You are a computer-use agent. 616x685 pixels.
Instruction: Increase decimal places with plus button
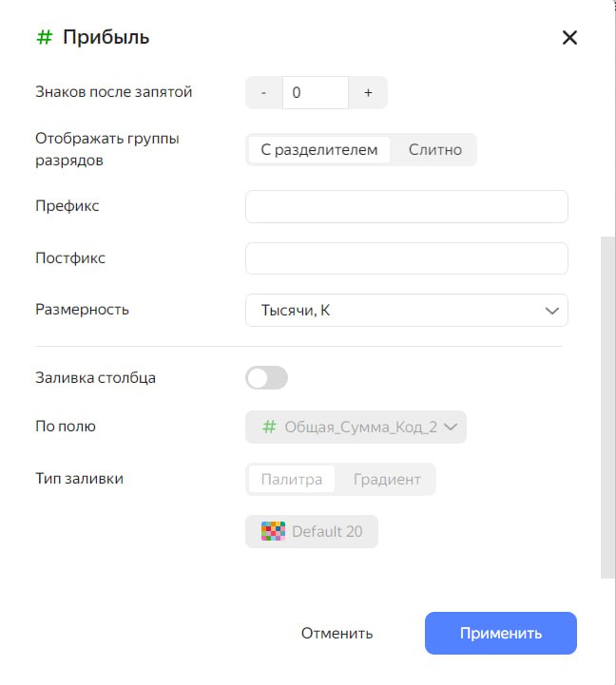[368, 92]
